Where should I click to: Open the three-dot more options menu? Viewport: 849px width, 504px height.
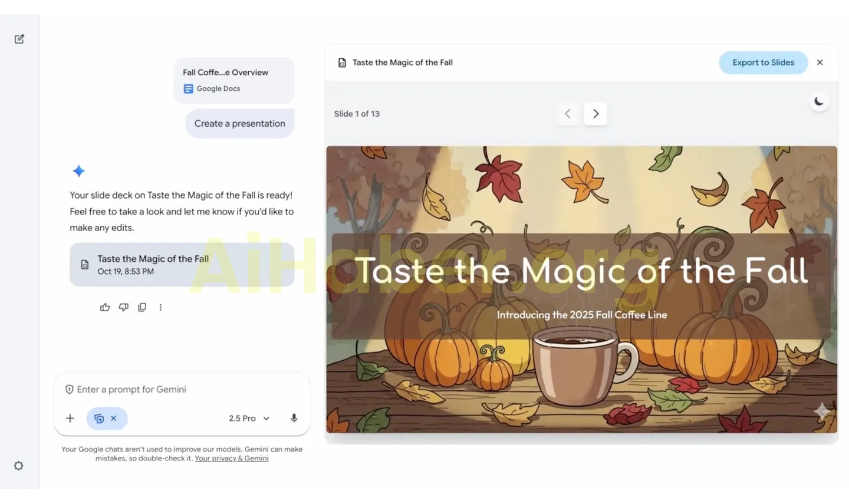(161, 307)
